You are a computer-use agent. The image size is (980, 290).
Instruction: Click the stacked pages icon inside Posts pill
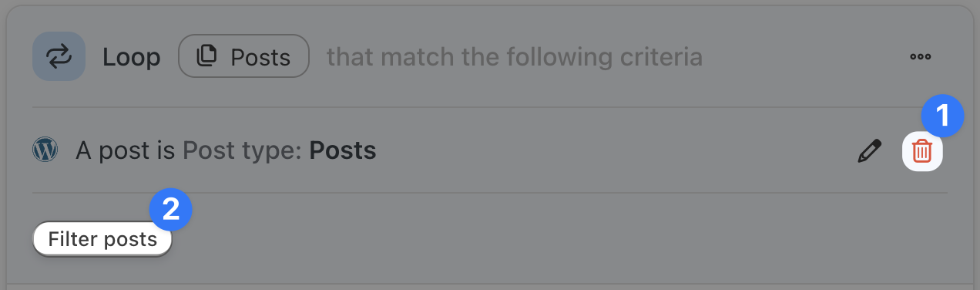(206, 57)
